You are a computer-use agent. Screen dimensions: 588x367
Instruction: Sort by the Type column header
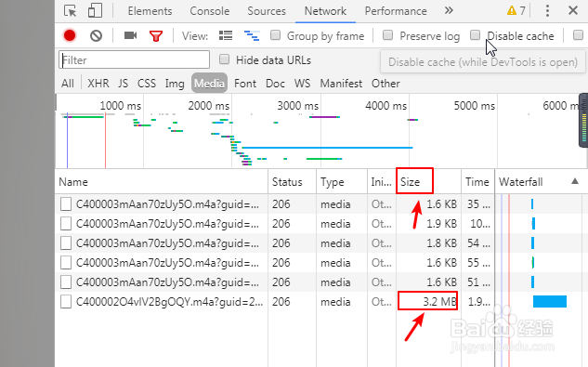click(342, 182)
